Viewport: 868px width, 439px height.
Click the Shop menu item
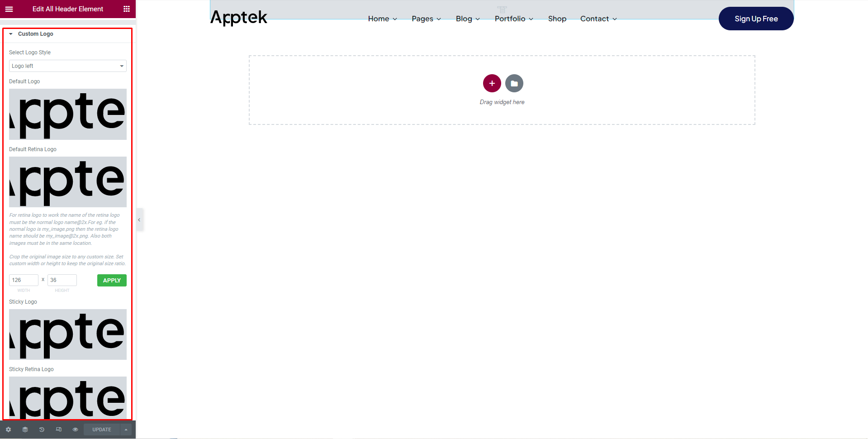(x=557, y=19)
